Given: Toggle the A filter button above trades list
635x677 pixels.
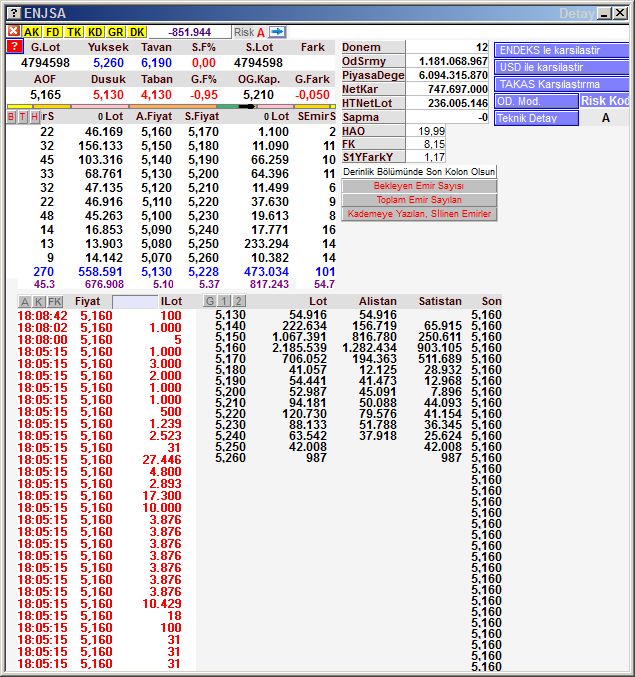Looking at the screenshot, I should (25, 301).
